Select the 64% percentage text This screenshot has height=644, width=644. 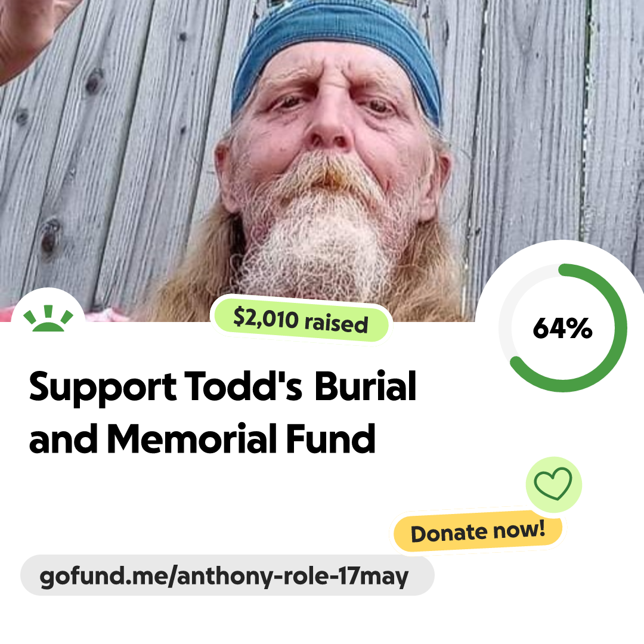[x=563, y=328]
